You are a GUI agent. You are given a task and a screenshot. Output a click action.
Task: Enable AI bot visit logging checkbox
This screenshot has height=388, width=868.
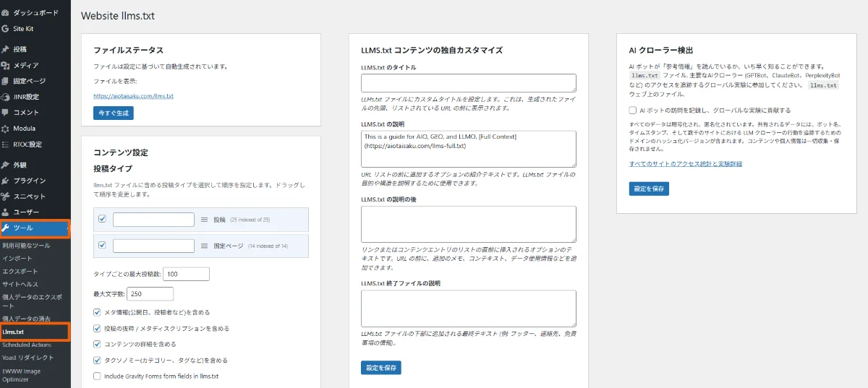coord(633,111)
